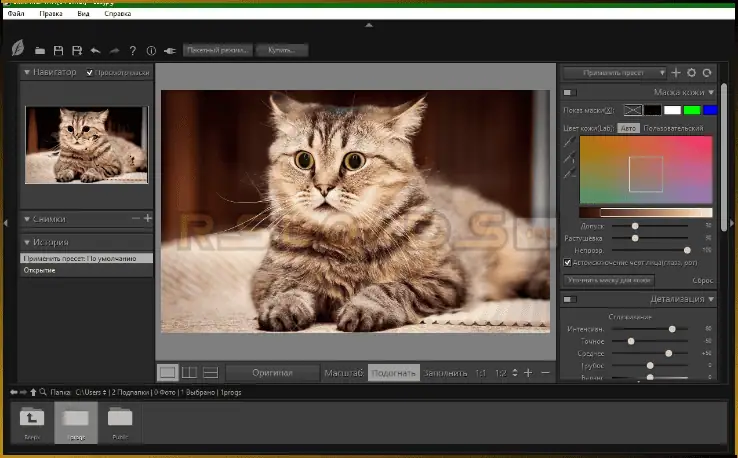Click the Оригинал button

pyautogui.click(x=272, y=373)
